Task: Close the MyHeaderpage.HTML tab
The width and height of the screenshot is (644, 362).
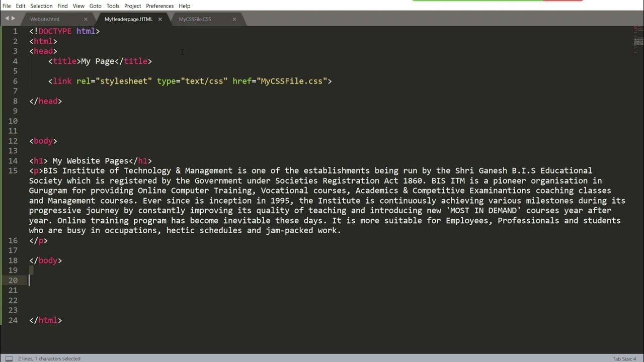Action: [x=160, y=19]
